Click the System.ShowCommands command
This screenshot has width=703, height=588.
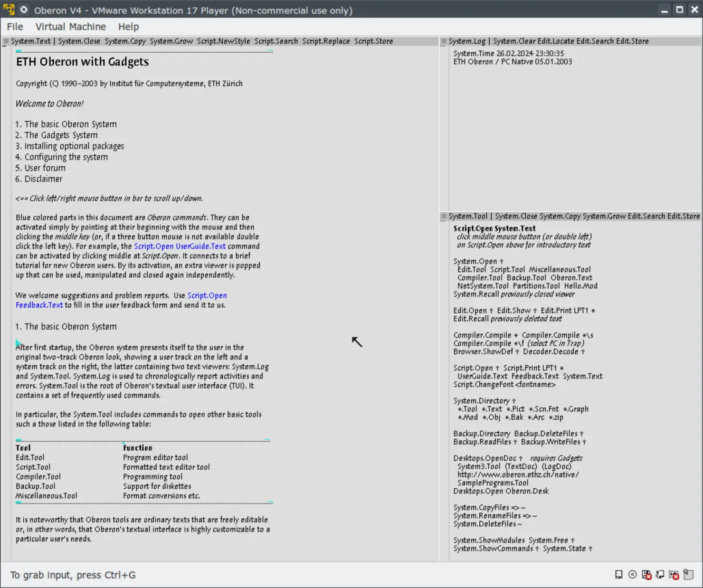[493, 549]
